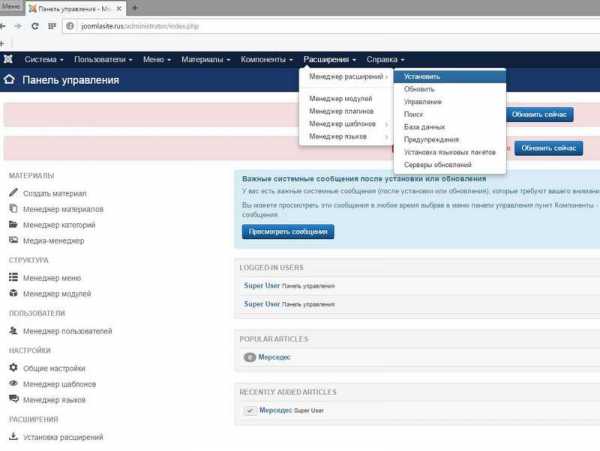Click the Просмотреть сообщения button
The height and width of the screenshot is (451, 600).
288,232
